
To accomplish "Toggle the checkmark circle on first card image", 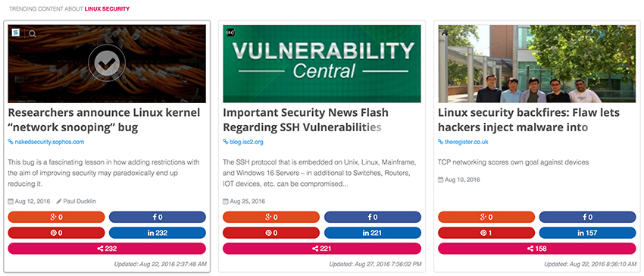I will pos(107,63).
